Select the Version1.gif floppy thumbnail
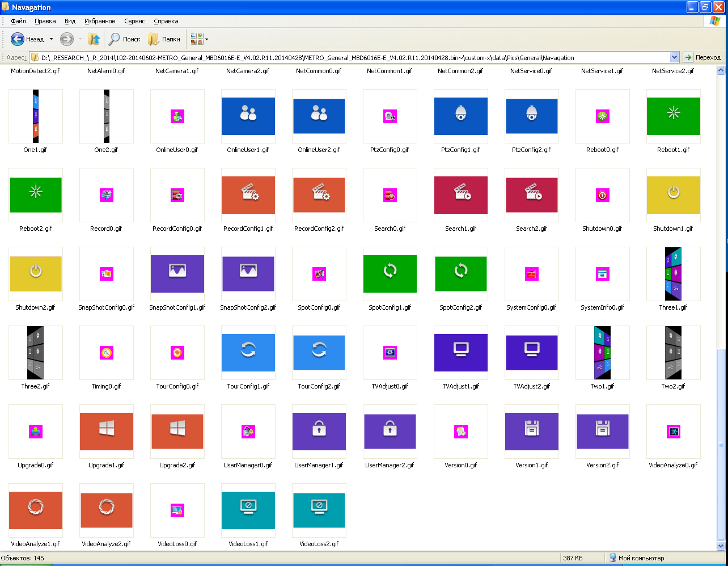 click(531, 432)
